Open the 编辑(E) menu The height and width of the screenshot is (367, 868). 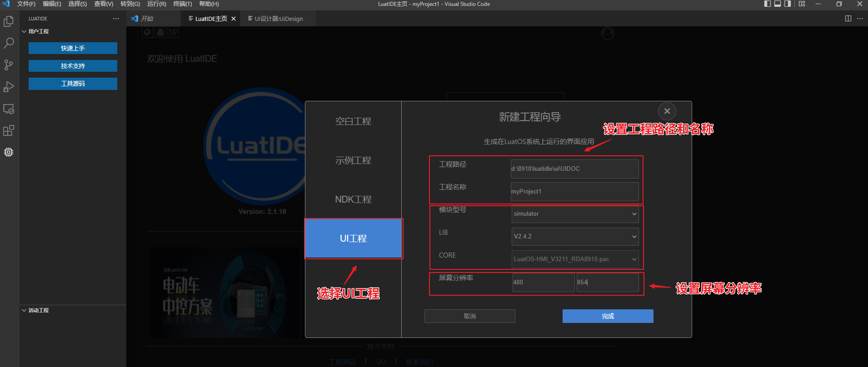tap(52, 4)
